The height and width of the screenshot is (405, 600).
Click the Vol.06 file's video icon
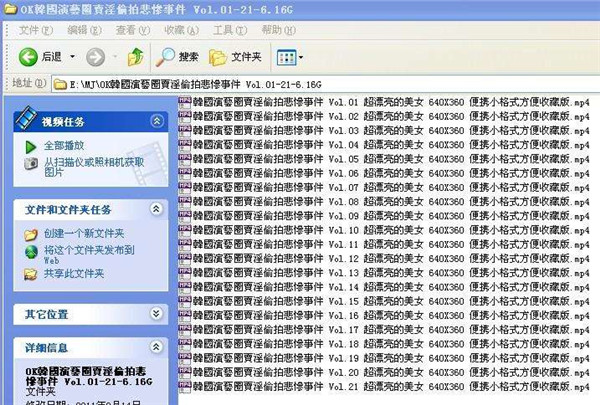pyautogui.click(x=185, y=173)
